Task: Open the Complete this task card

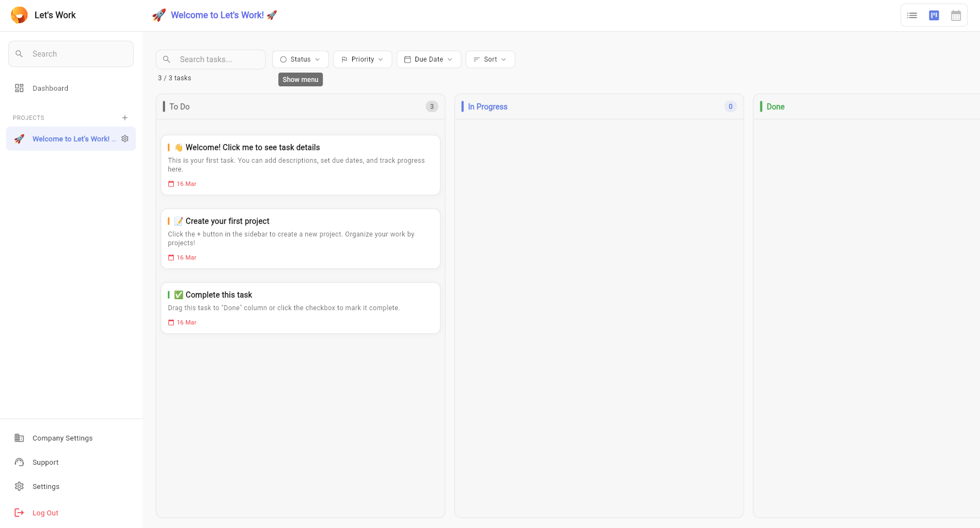Action: [300, 308]
